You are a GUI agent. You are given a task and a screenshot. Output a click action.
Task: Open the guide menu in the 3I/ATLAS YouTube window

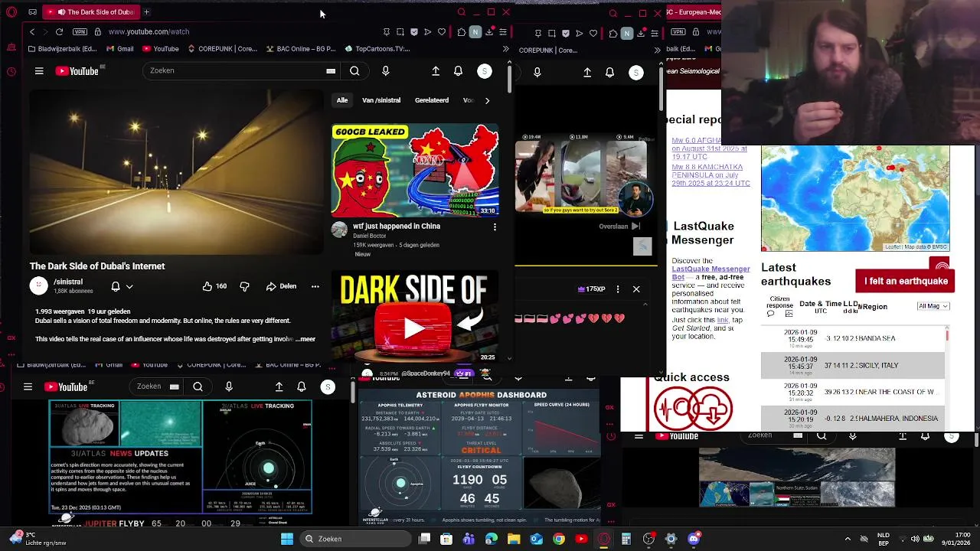28,386
